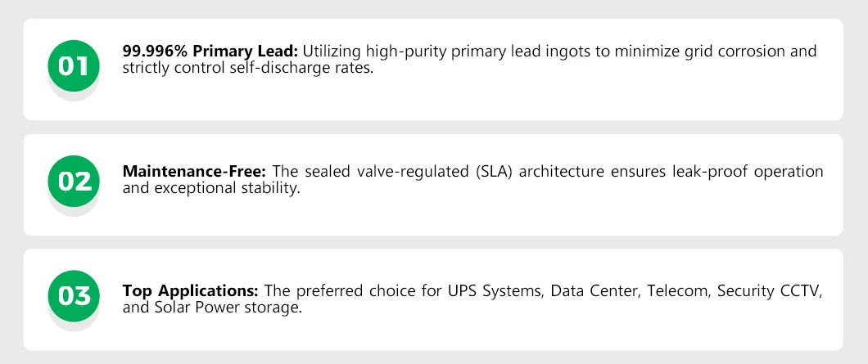Click the green 01 number badge
Viewport: 868px width, 364px height.
pos(74,66)
